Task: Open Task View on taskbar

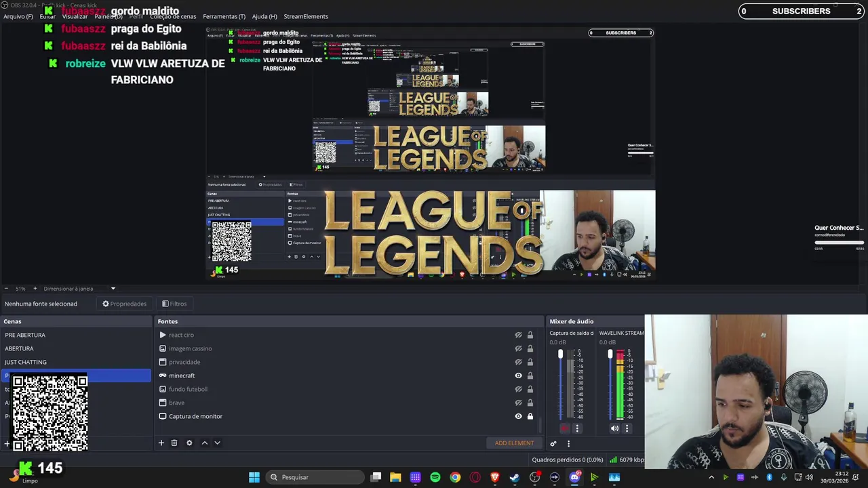Action: point(376,477)
